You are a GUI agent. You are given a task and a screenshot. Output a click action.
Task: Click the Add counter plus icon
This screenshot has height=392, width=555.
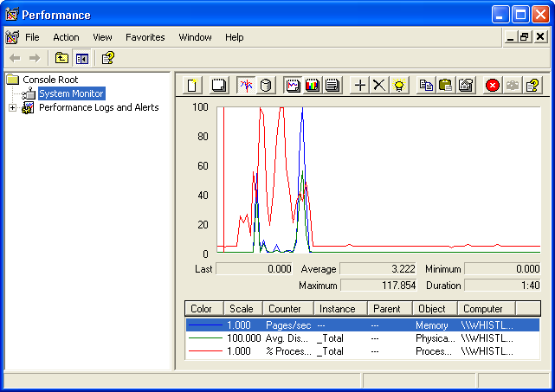pyautogui.click(x=360, y=85)
